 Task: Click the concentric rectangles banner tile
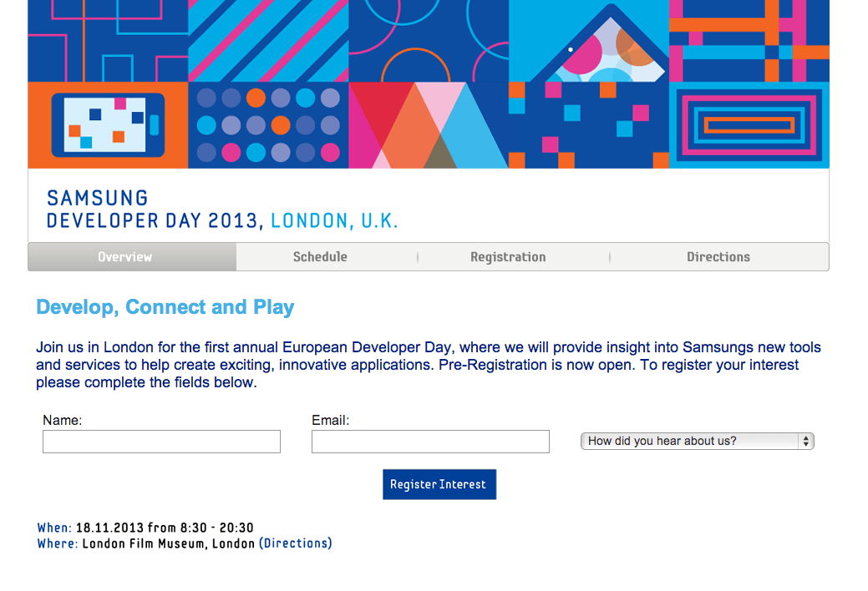coord(749,125)
